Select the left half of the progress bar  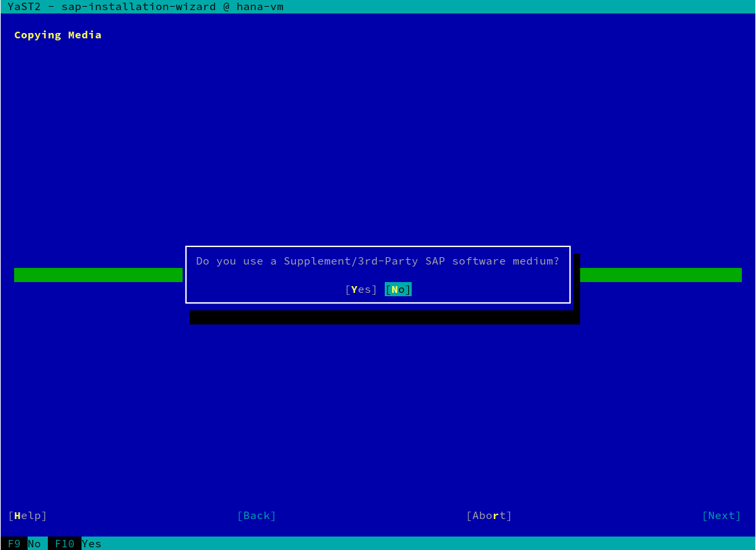tap(98, 275)
